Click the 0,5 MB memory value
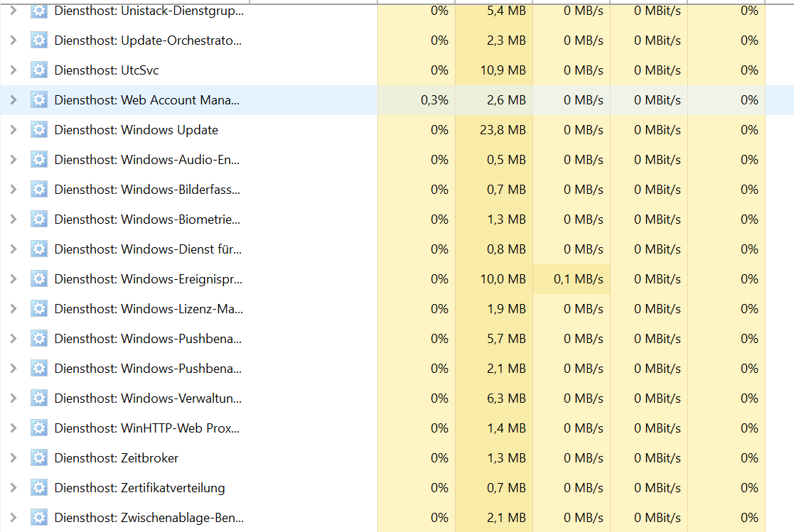The width and height of the screenshot is (794, 532). click(x=506, y=160)
